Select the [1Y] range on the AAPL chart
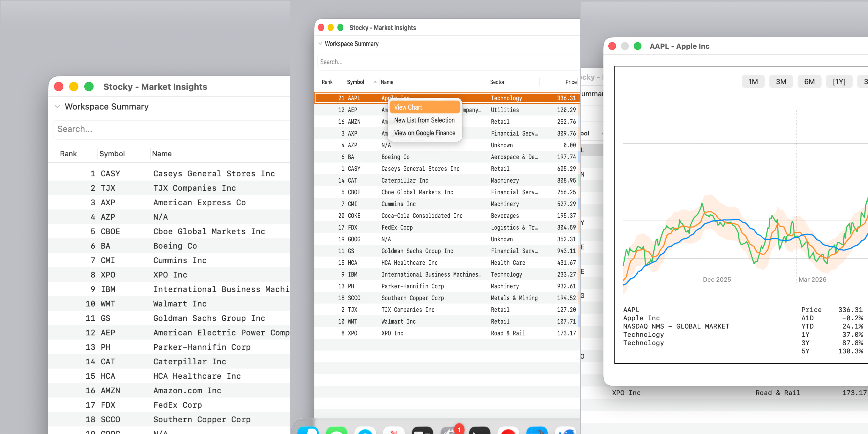The image size is (868, 434). click(839, 82)
